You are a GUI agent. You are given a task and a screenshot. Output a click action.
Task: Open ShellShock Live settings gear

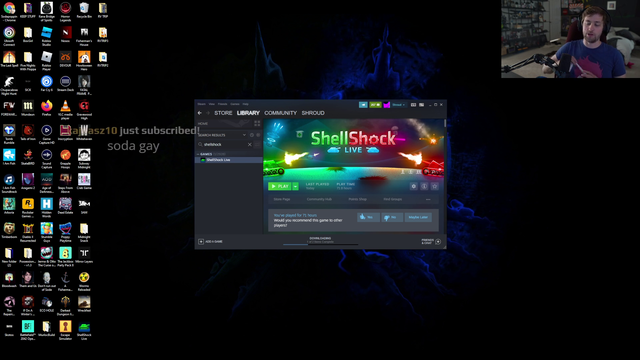coord(413,186)
